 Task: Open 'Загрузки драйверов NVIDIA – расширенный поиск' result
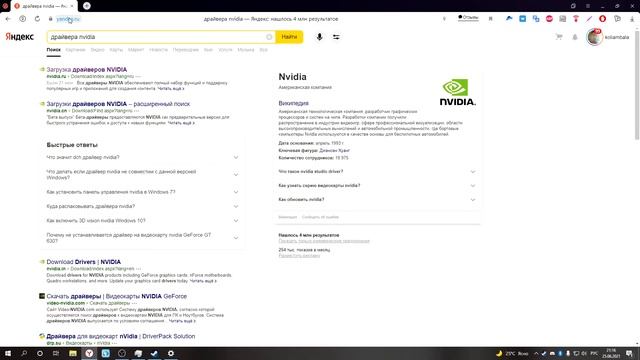click(x=118, y=104)
